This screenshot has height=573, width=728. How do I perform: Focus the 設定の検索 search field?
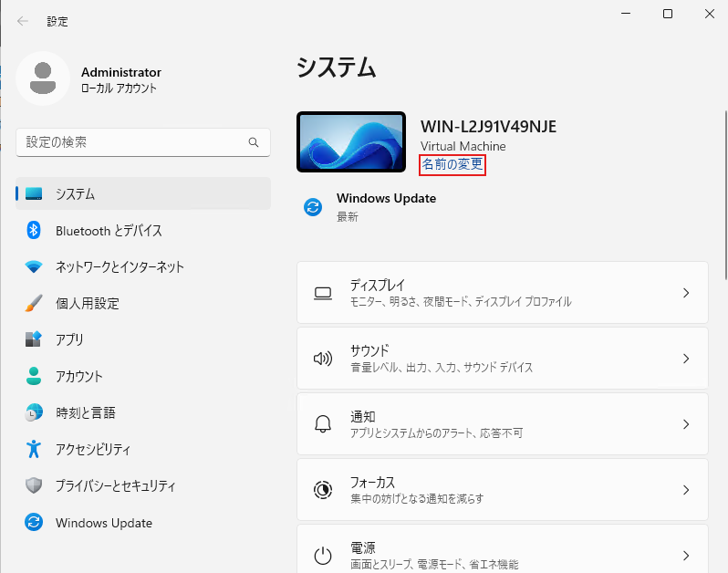click(132, 142)
